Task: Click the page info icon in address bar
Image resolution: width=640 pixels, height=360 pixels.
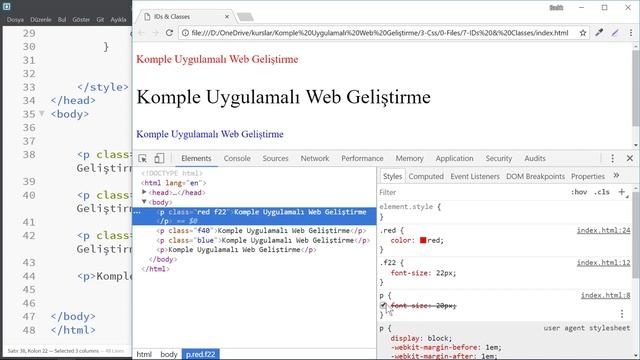Action: pos(185,33)
